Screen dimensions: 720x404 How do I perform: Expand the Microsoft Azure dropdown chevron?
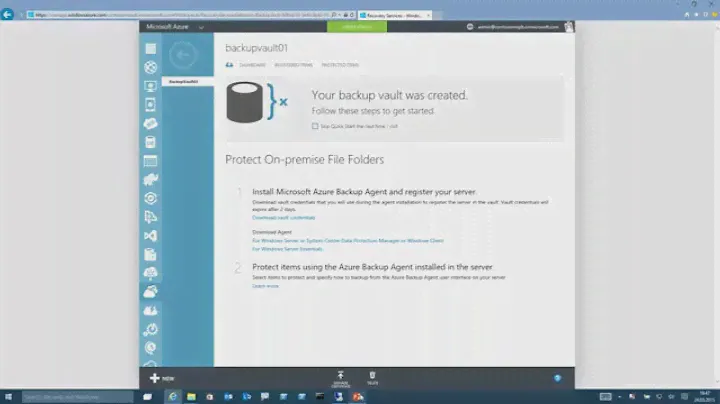pos(201,27)
